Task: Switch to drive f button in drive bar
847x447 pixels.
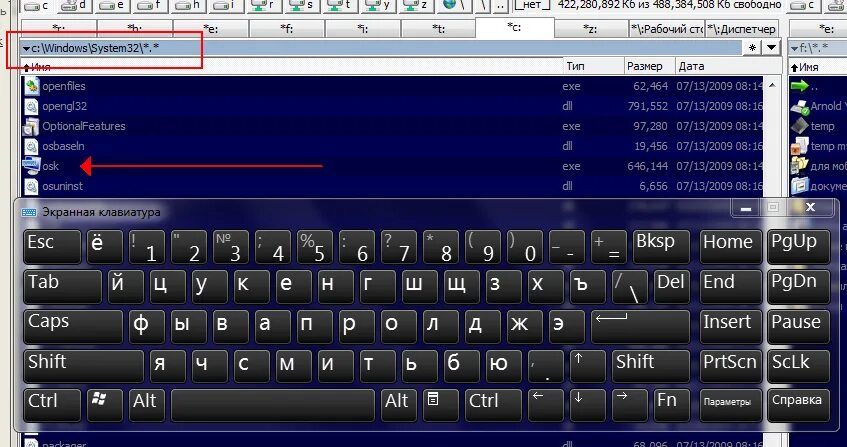Action: (x=151, y=6)
